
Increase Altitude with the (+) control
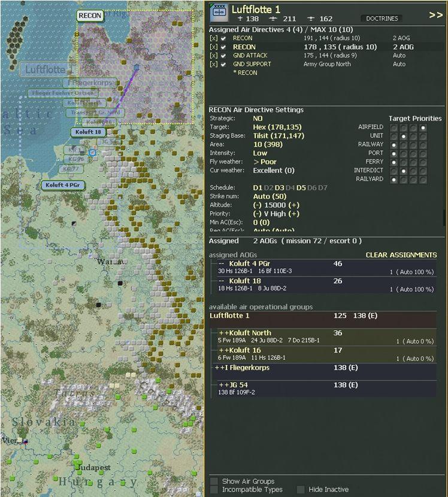294,205
